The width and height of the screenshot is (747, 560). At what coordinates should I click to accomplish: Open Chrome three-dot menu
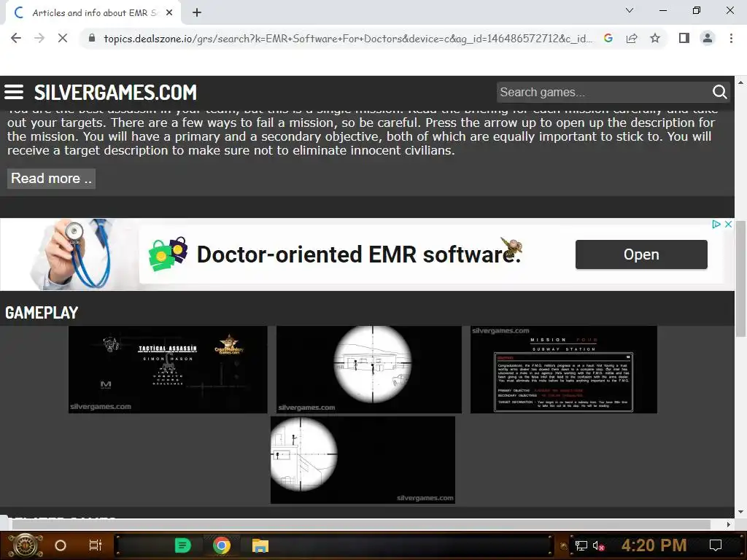pyautogui.click(x=731, y=38)
